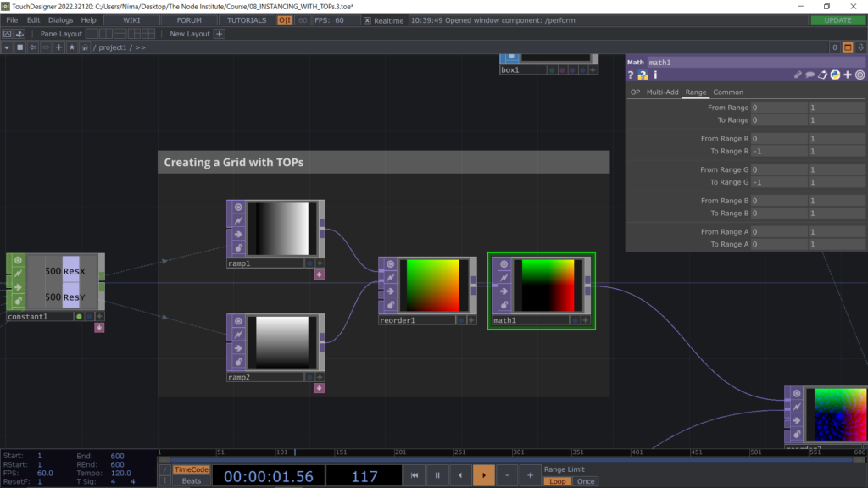The width and height of the screenshot is (868, 488).
Task: Switch timeline display to Beats
Action: (x=191, y=481)
